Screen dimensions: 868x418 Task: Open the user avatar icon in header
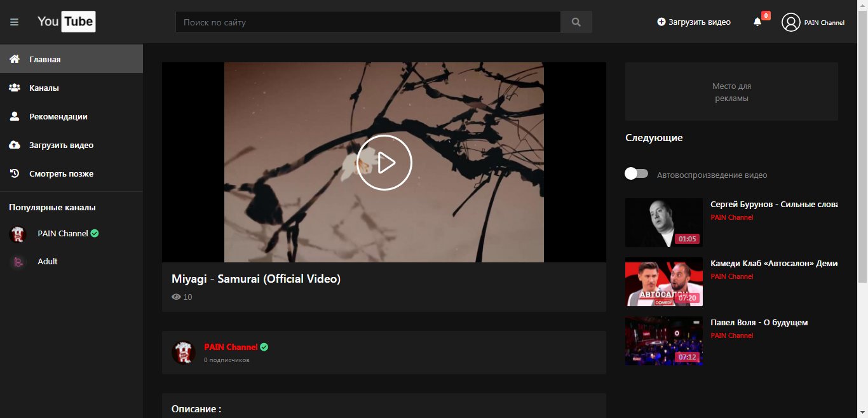pyautogui.click(x=791, y=22)
